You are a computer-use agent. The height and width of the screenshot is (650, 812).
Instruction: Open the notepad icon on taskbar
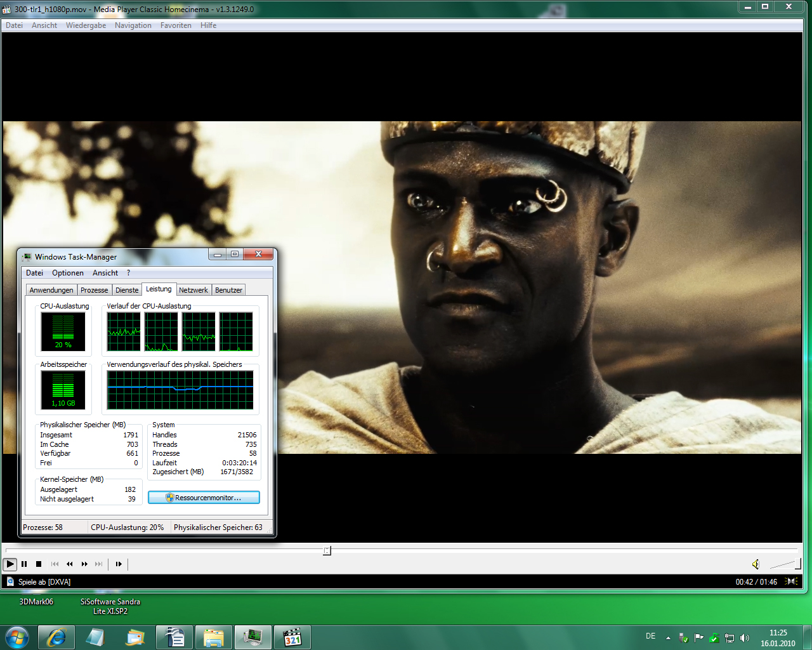[96, 637]
